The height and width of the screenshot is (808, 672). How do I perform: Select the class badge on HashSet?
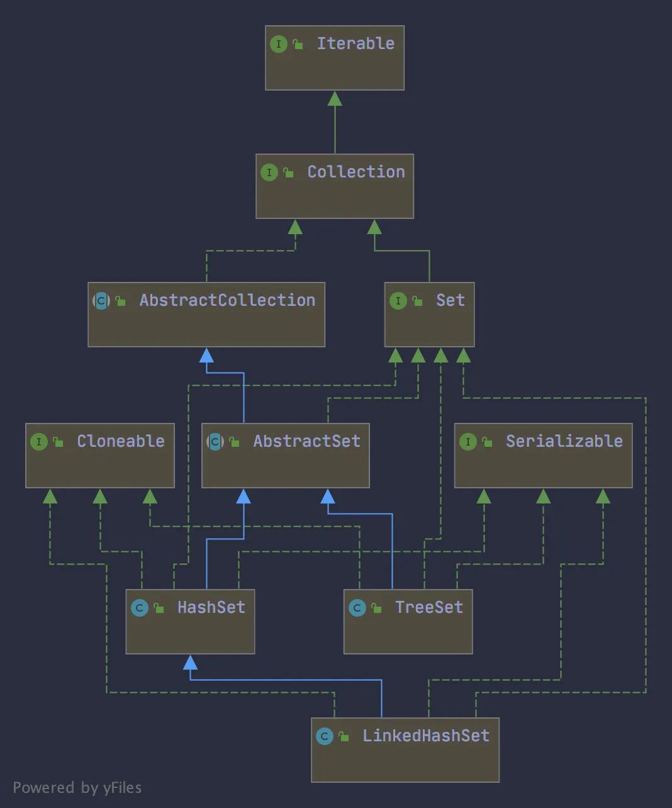(x=139, y=608)
